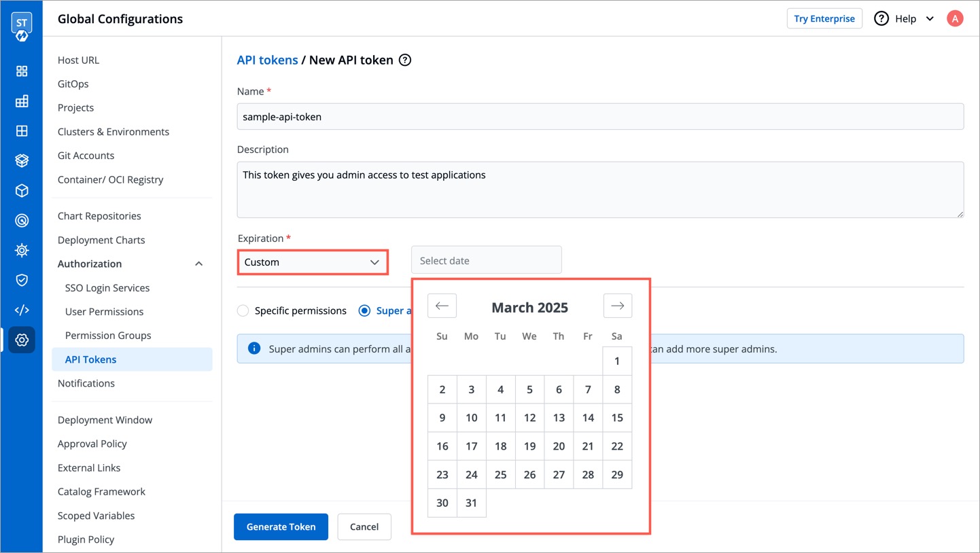Advance calendar to next month
Viewport: 980px width, 553px height.
click(617, 306)
